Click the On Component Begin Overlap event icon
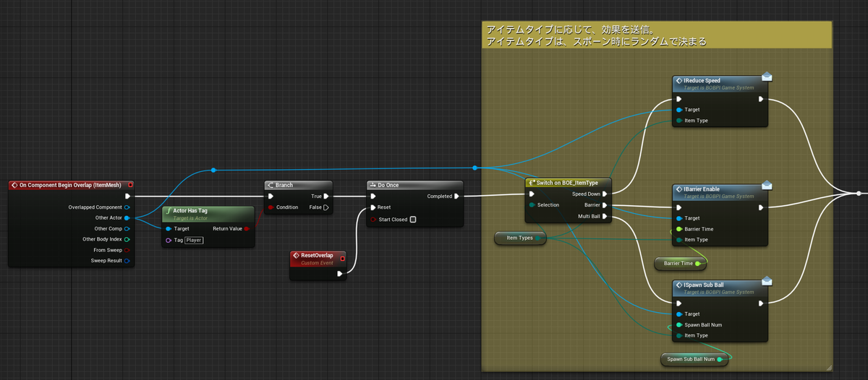 tap(14, 185)
